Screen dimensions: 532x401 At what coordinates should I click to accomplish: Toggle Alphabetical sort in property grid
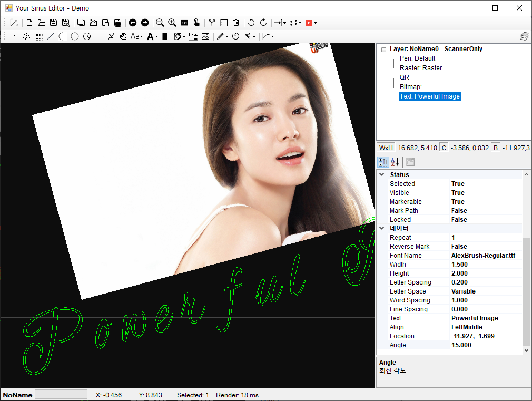[395, 162]
